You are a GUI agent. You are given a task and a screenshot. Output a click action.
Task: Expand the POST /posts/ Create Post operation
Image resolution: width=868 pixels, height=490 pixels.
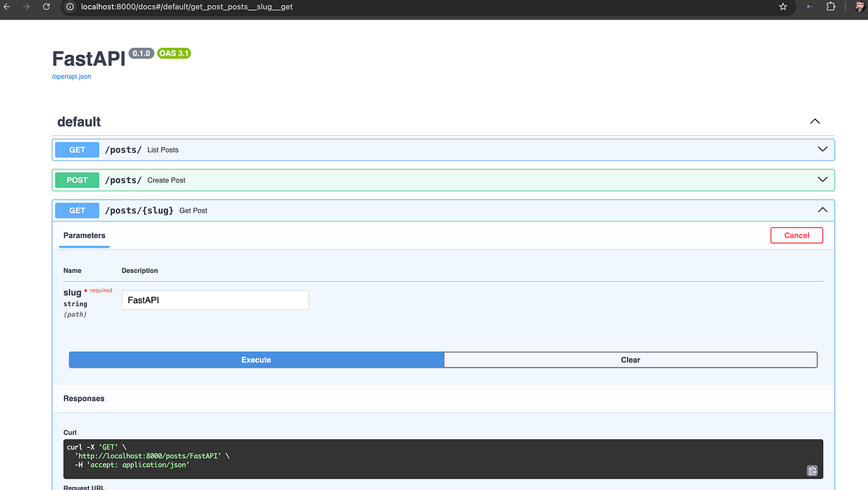click(822, 179)
